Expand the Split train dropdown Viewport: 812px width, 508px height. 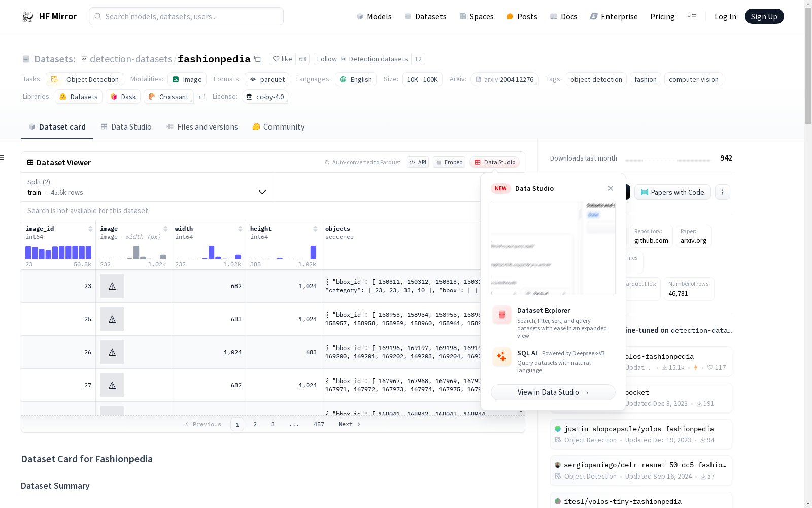click(147, 187)
